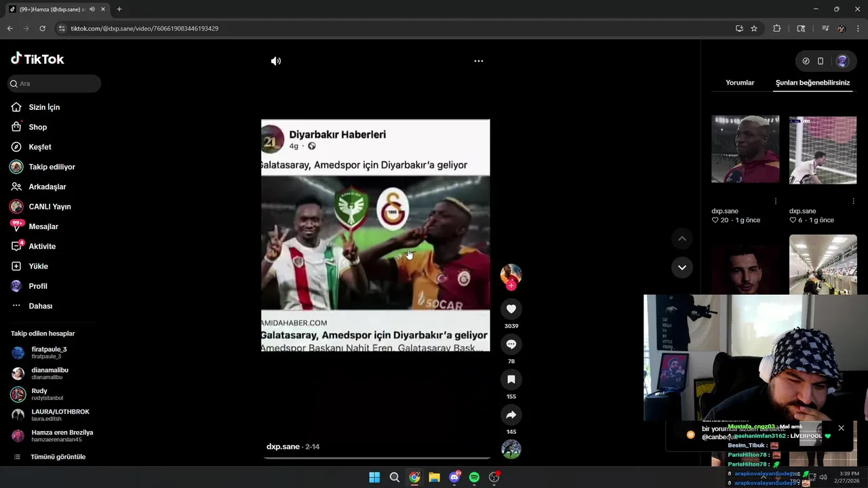
Task: Open the phone app icon in header pill
Action: pyautogui.click(x=821, y=61)
